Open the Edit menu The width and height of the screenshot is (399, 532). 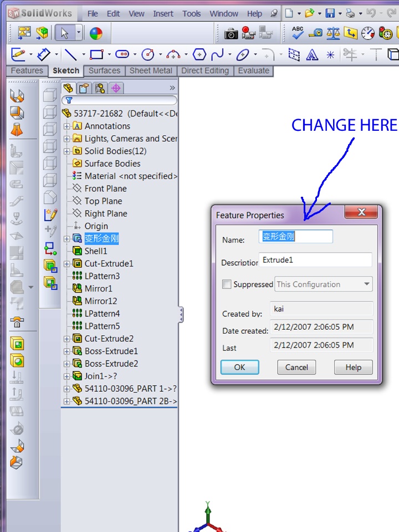(x=113, y=13)
